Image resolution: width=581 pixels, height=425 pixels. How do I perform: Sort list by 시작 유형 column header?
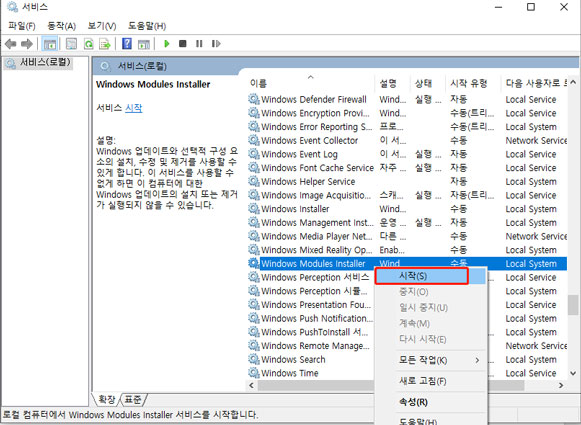pyautogui.click(x=473, y=83)
